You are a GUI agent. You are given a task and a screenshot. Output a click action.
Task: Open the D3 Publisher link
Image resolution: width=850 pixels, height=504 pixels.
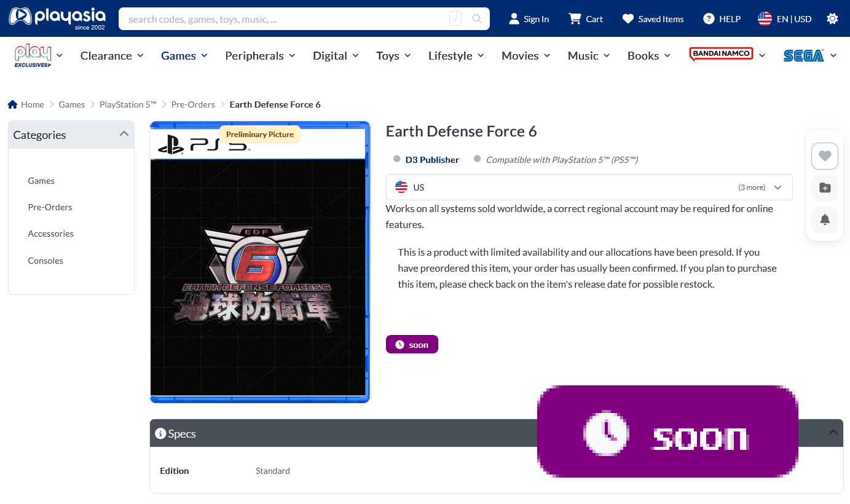pos(432,160)
